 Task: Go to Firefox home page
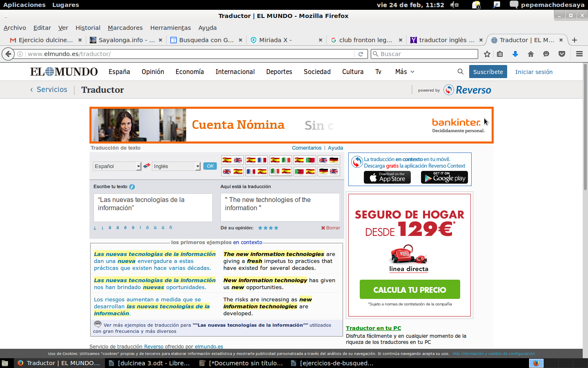[531, 54]
